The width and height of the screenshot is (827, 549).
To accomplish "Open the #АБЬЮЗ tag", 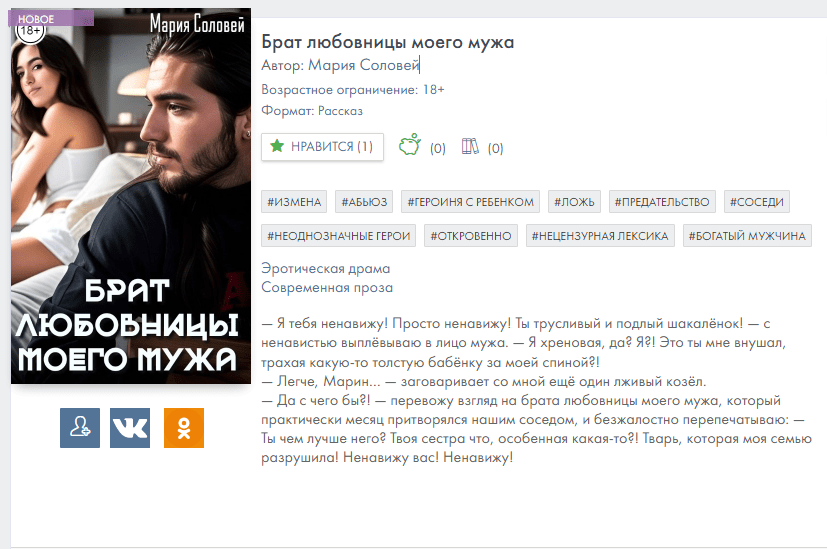I will [x=364, y=202].
